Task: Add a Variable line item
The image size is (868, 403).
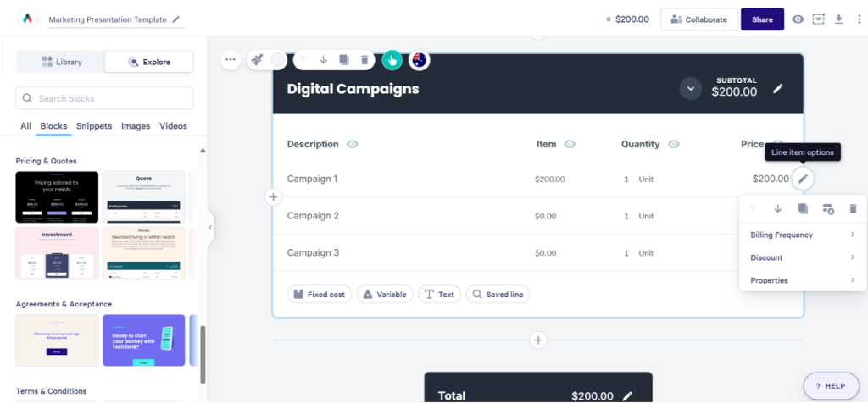Action: 385,294
